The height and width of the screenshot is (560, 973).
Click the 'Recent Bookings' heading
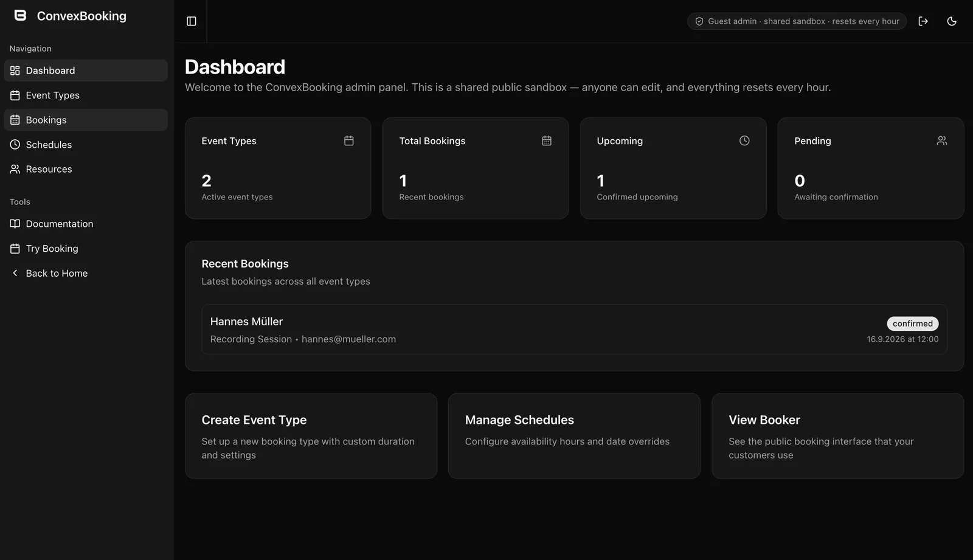click(x=245, y=264)
